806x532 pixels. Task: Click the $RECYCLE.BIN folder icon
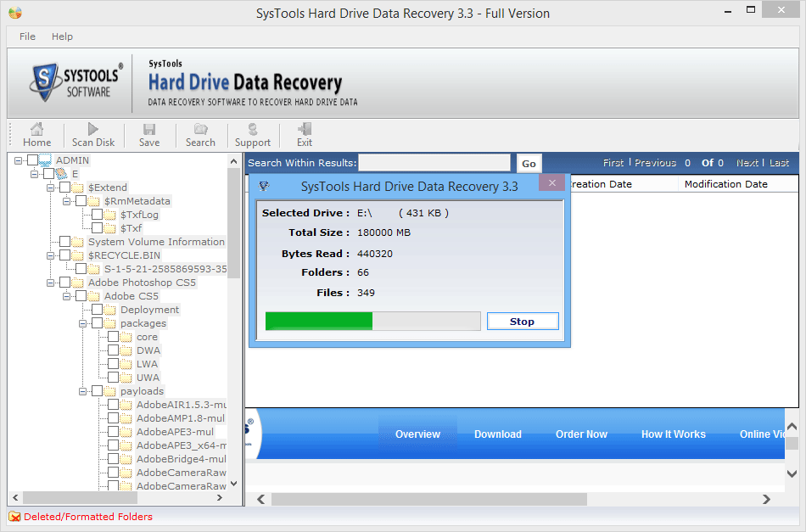click(x=77, y=255)
